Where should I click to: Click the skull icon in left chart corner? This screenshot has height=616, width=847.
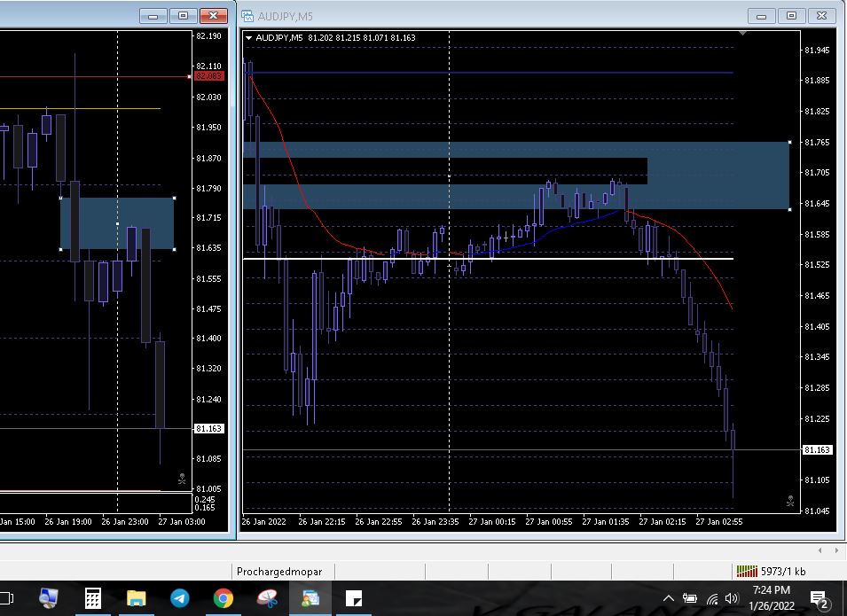(182, 479)
